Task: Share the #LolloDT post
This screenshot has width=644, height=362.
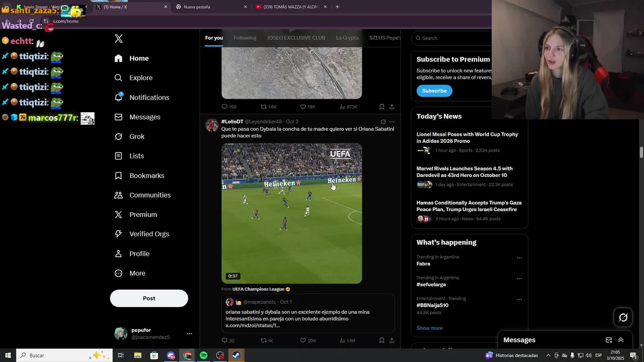Action: tap(392, 340)
